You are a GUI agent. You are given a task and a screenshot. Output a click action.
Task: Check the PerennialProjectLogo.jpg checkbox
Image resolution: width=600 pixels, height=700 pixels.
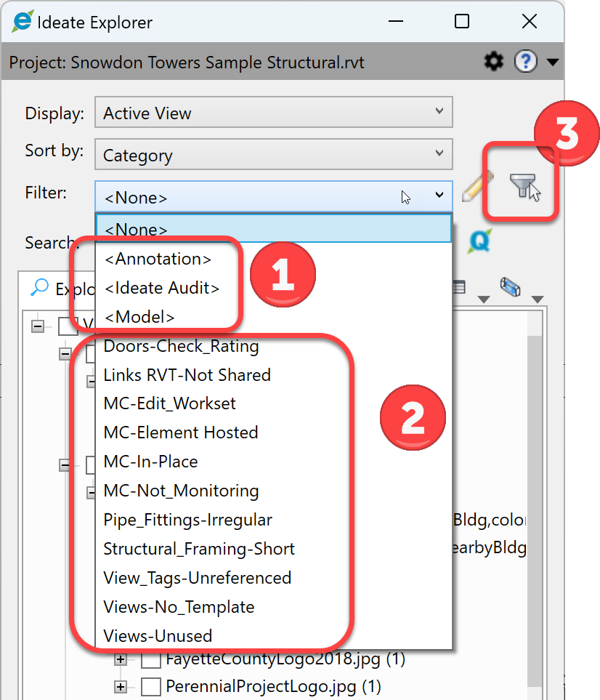click(x=151, y=687)
